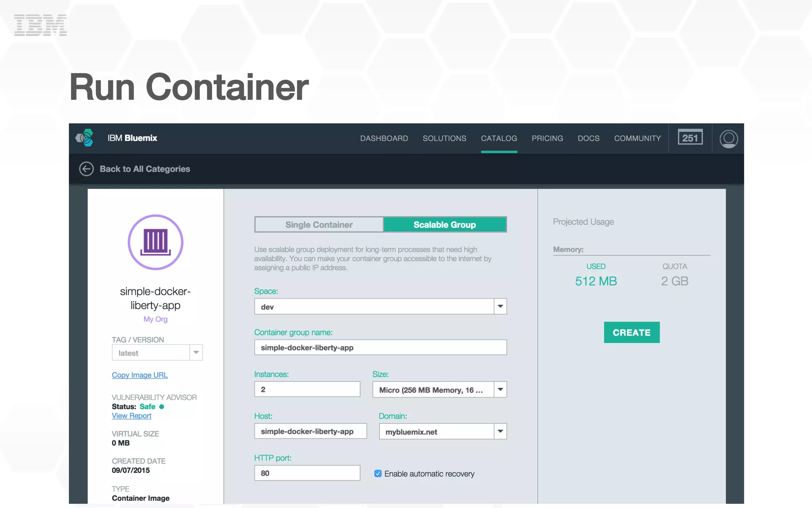Click the HTTP port input field
This screenshot has height=508, width=812.
pyautogui.click(x=307, y=473)
